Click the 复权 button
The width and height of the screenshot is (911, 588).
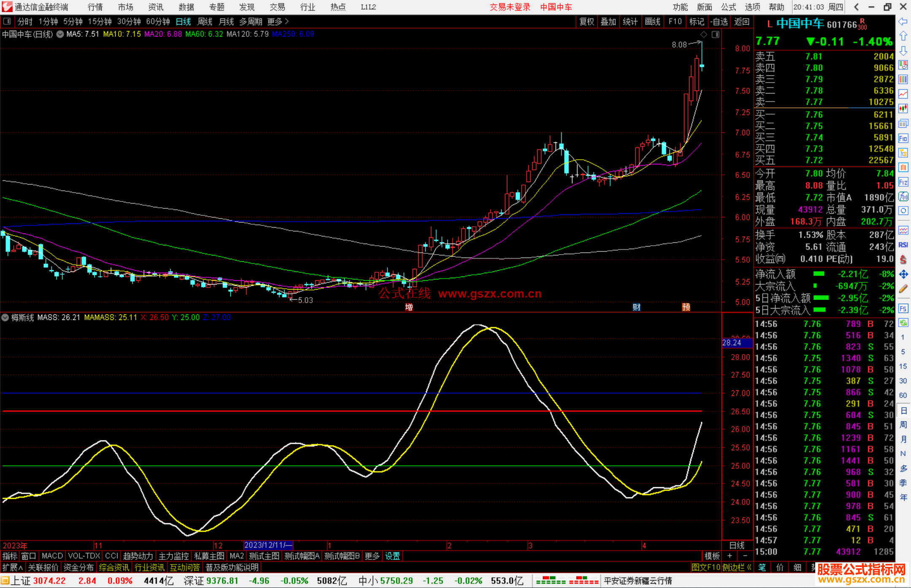click(586, 21)
